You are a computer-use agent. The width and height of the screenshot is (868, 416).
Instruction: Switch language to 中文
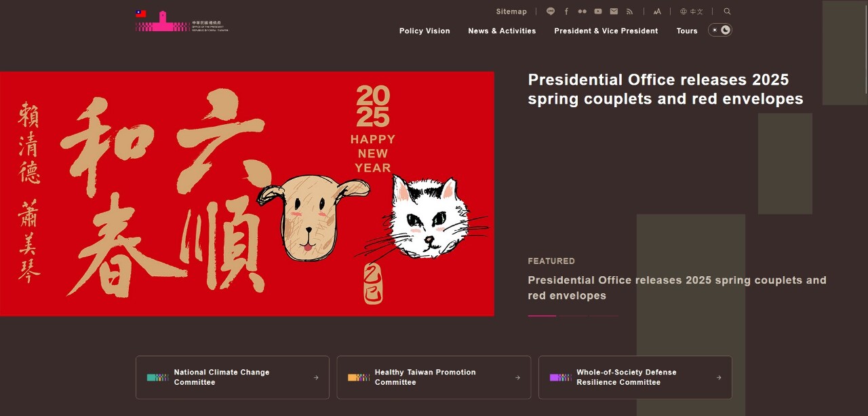coord(692,12)
